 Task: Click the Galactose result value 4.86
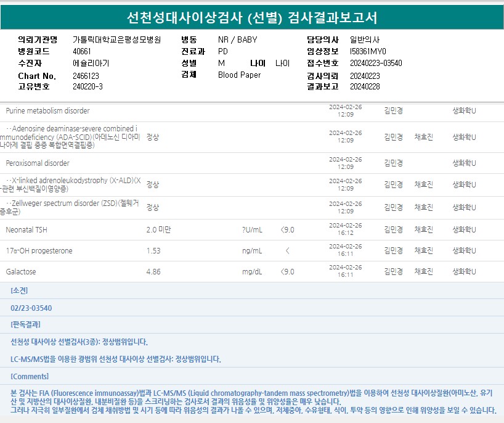[153, 272]
